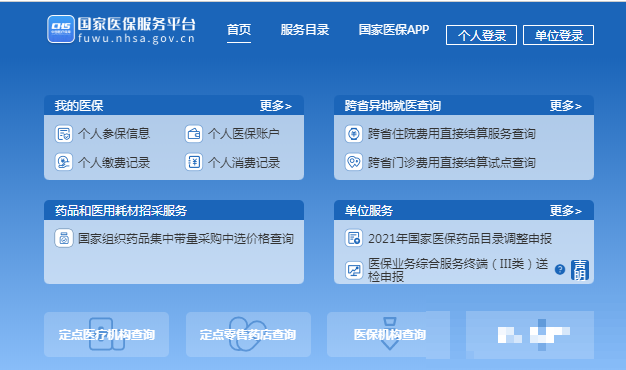The width and height of the screenshot is (626, 370).
Task: Open the 服务目录 menu
Action: [x=305, y=30]
